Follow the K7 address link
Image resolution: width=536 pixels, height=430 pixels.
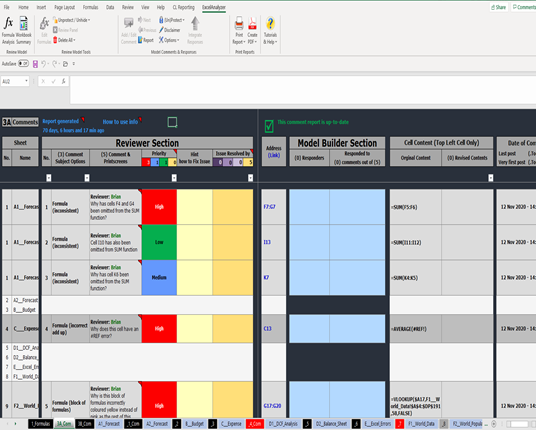point(266,278)
